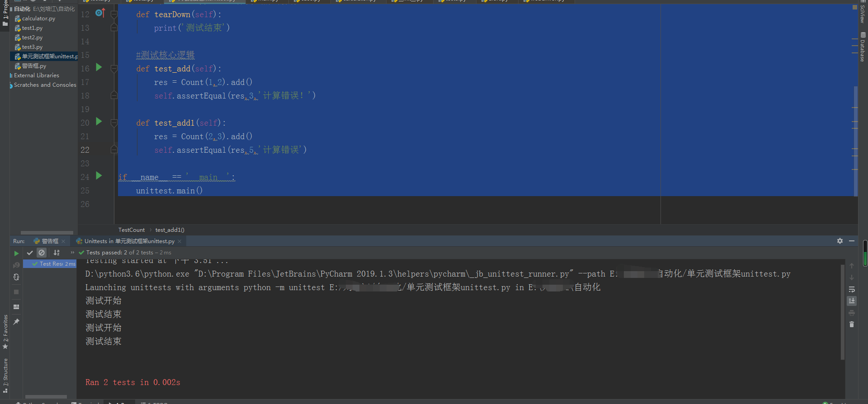Click test tree horizontal scrollbar
Viewport: 868px width, 404px height.
pos(46,397)
